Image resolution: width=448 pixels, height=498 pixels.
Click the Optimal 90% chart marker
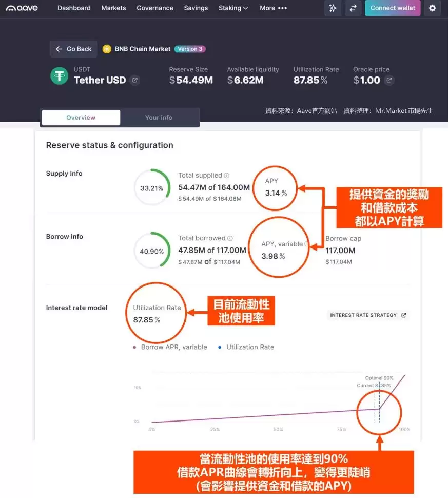click(379, 378)
